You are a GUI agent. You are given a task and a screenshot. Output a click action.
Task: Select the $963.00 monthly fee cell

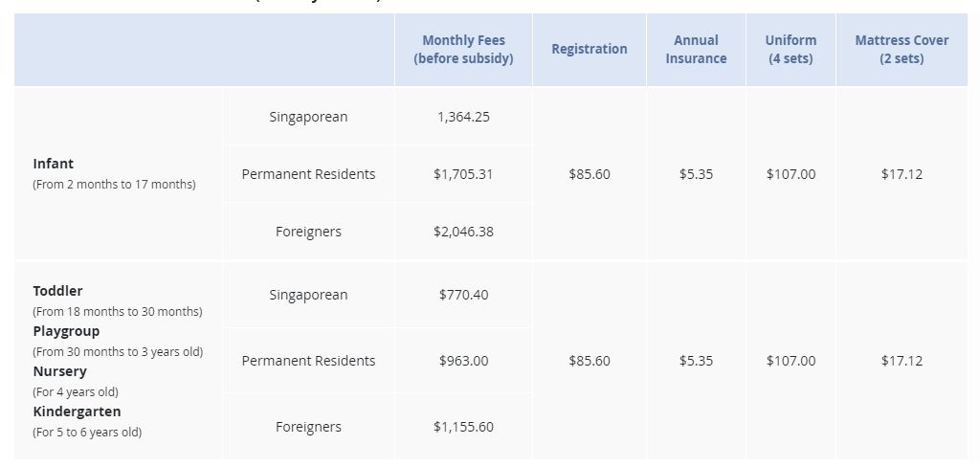pyautogui.click(x=463, y=361)
